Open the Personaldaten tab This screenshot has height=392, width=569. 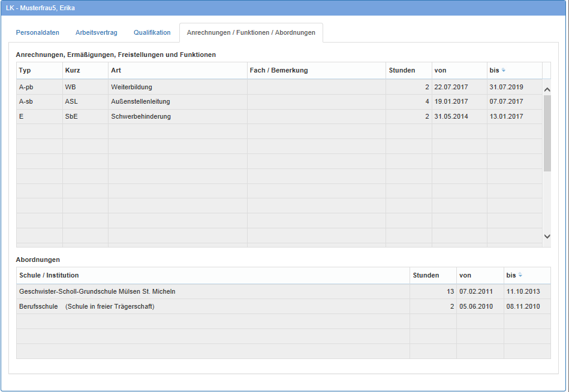pyautogui.click(x=37, y=33)
